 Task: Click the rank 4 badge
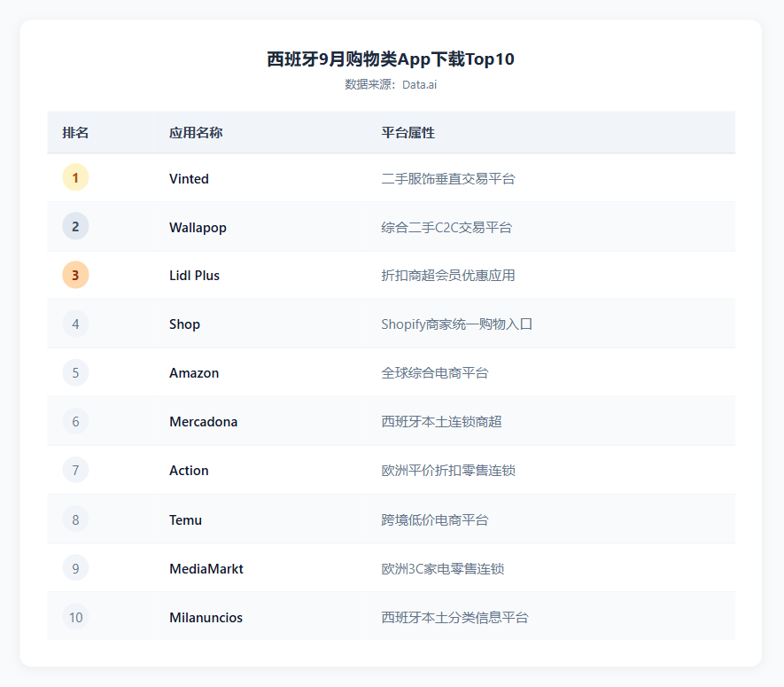(x=75, y=324)
